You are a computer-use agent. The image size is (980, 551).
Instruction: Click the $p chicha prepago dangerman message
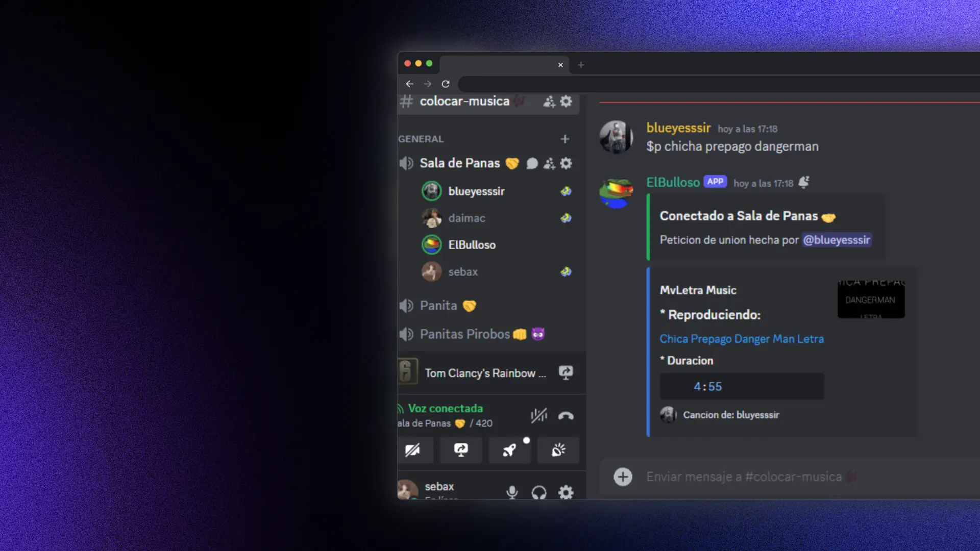click(x=732, y=146)
